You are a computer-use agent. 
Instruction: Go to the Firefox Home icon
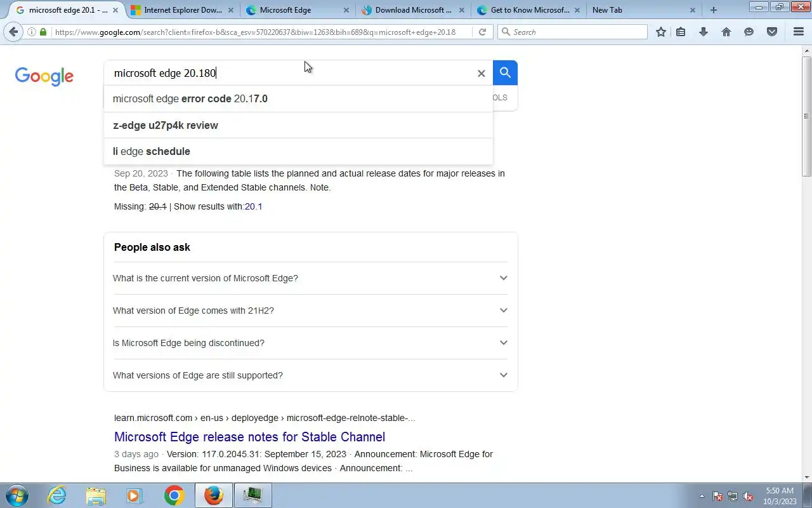click(726, 32)
